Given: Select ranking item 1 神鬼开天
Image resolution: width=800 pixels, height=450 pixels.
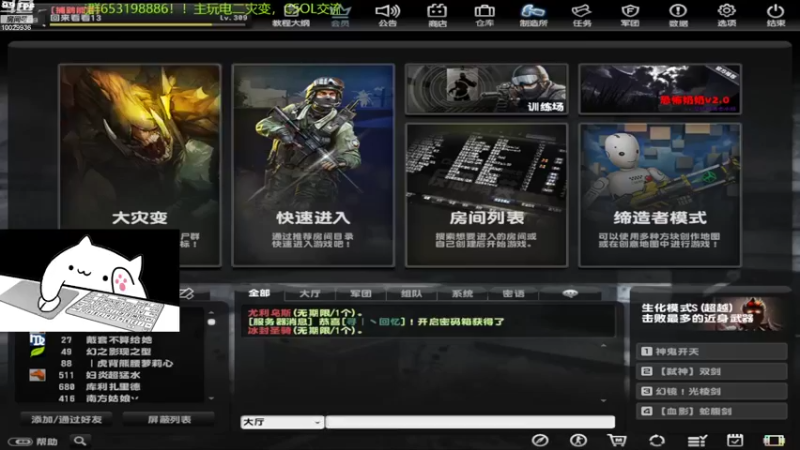Looking at the screenshot, I should click(x=711, y=352).
